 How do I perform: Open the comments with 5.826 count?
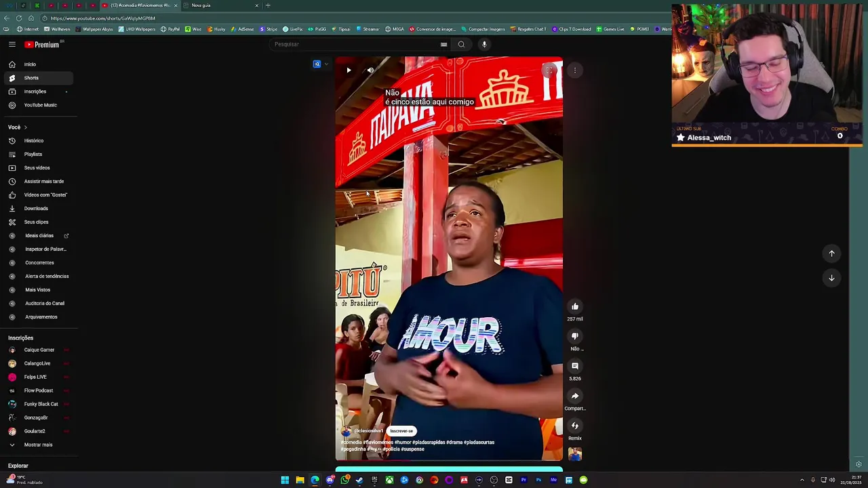click(x=575, y=366)
